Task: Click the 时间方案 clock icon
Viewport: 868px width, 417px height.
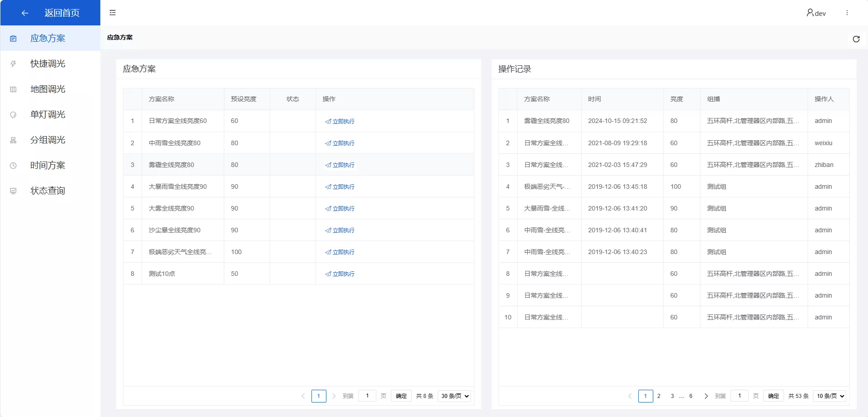Action: [13, 166]
